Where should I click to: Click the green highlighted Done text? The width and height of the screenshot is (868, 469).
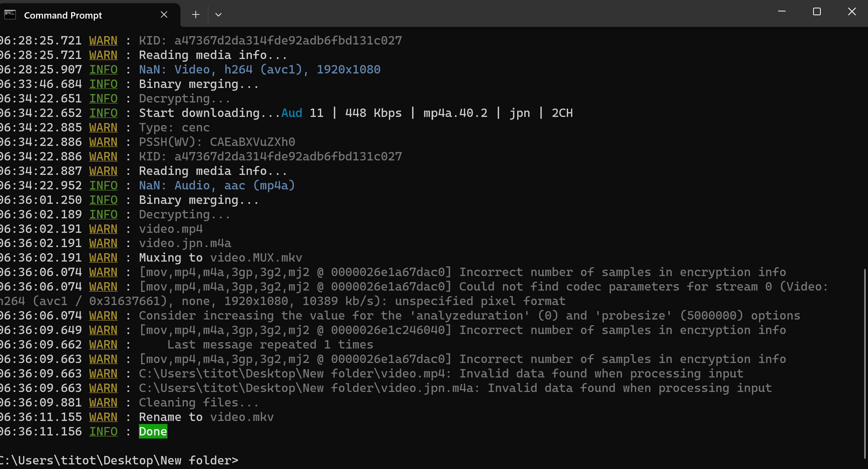click(x=153, y=432)
